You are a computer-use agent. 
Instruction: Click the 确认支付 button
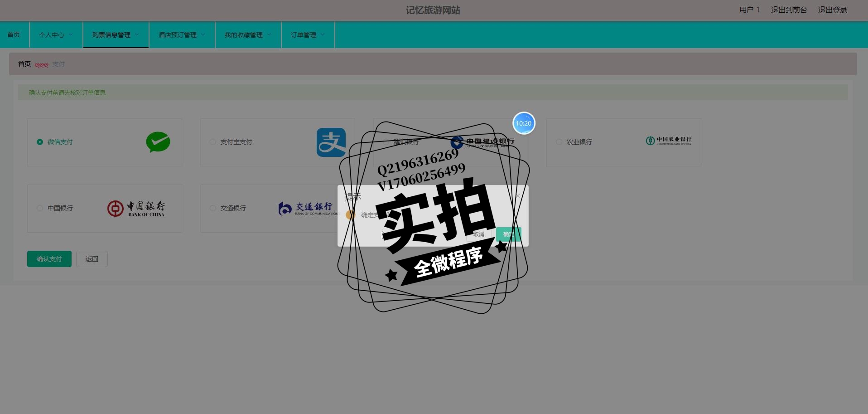(x=49, y=259)
